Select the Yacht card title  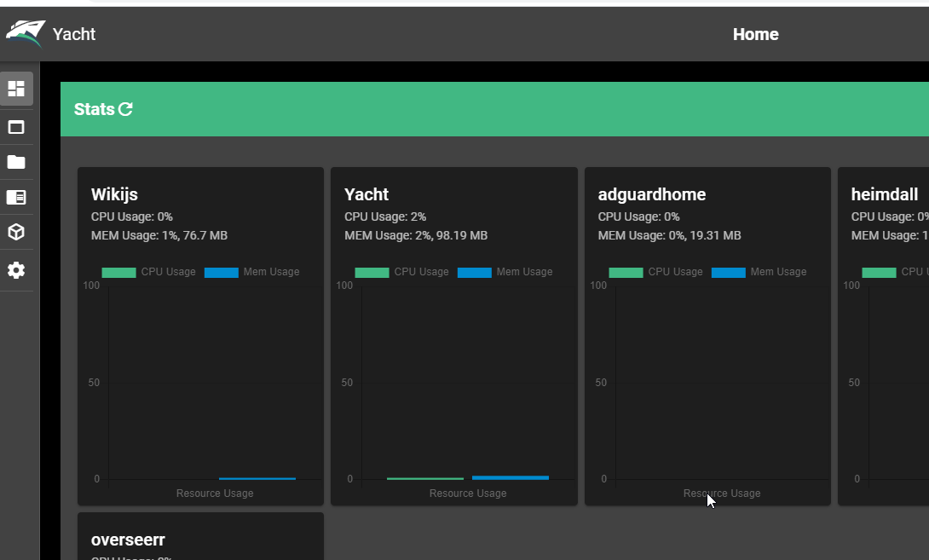(x=366, y=194)
